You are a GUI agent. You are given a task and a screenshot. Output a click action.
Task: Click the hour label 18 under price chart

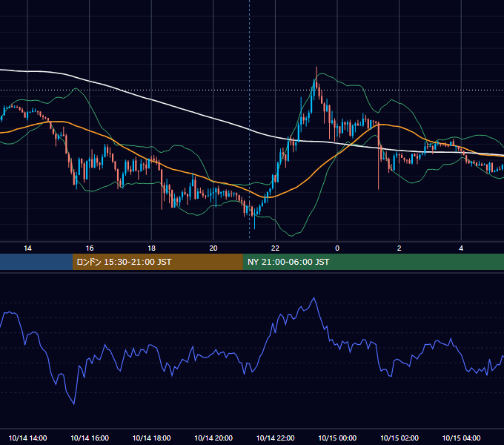coord(151,248)
